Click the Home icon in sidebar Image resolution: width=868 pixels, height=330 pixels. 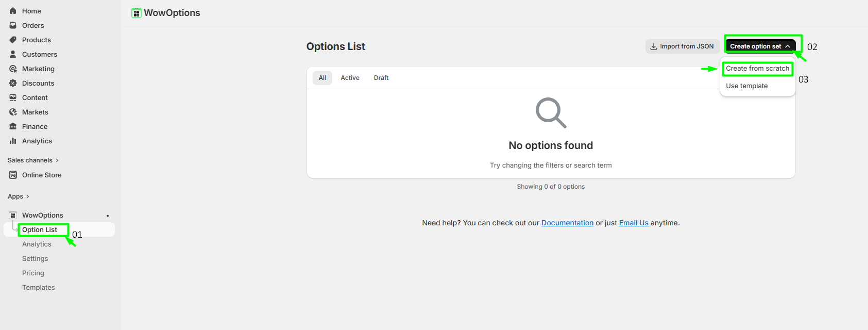[x=13, y=11]
